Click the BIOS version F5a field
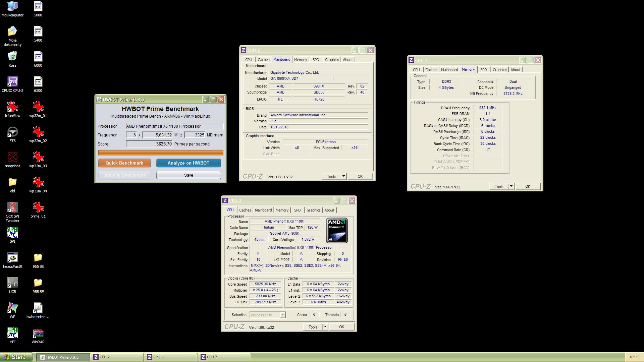644x362 pixels. (318, 121)
